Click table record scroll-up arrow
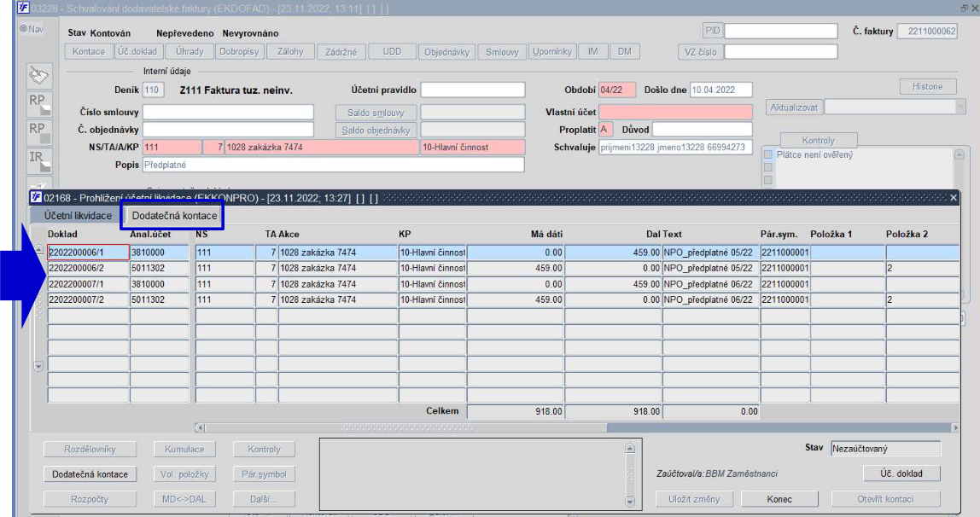This screenshot has width=980, height=517. (x=38, y=250)
